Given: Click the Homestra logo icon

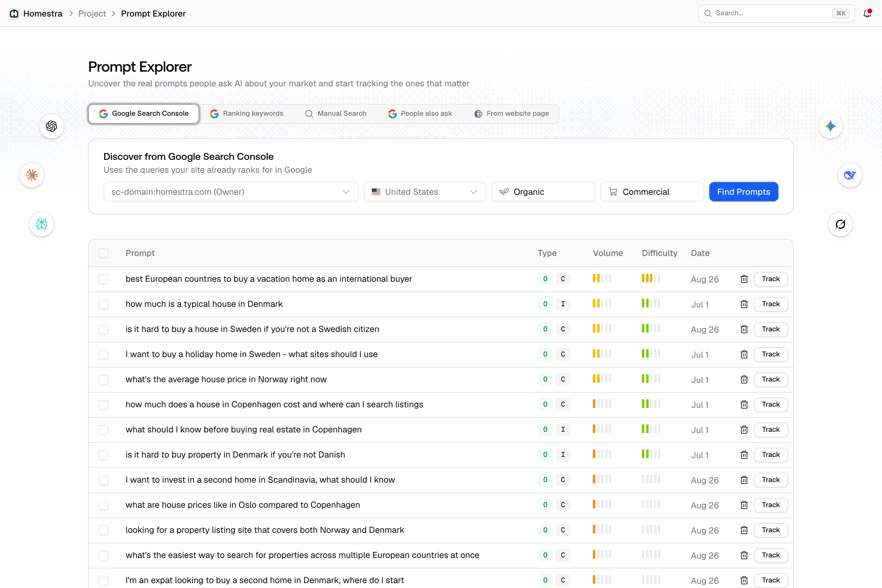Looking at the screenshot, I should click(14, 13).
